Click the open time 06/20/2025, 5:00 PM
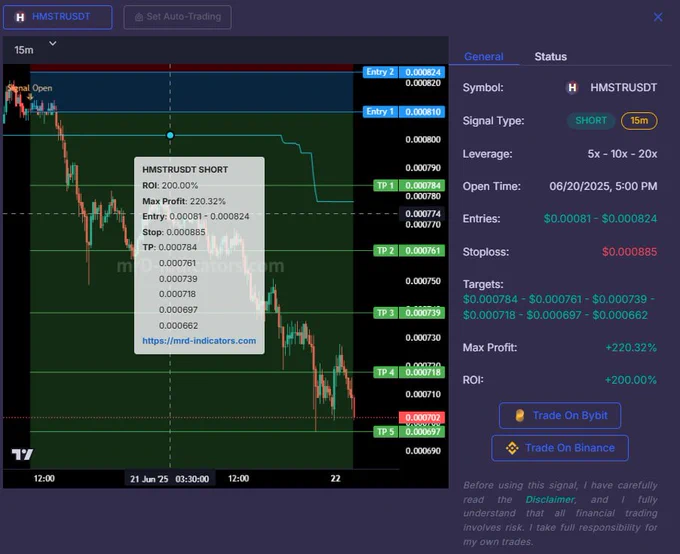The width and height of the screenshot is (680, 554). point(603,186)
